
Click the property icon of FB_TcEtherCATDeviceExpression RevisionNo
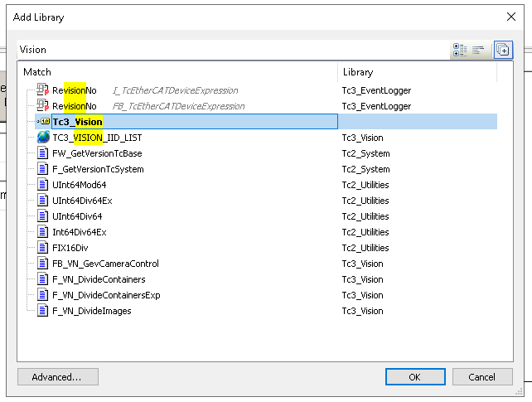43,105
